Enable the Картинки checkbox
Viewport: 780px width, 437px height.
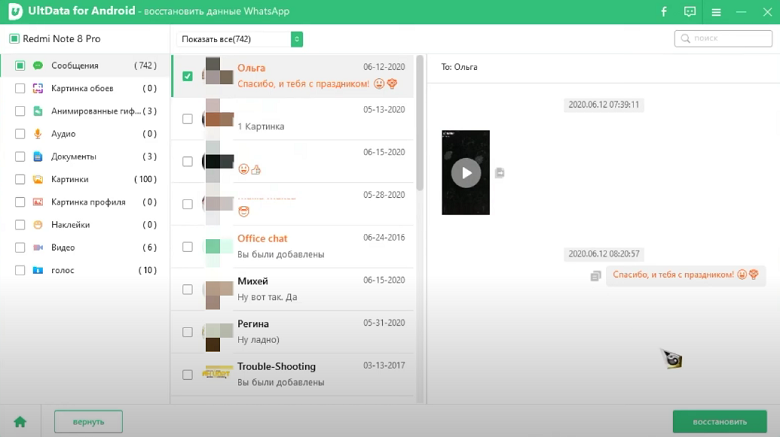click(20, 179)
